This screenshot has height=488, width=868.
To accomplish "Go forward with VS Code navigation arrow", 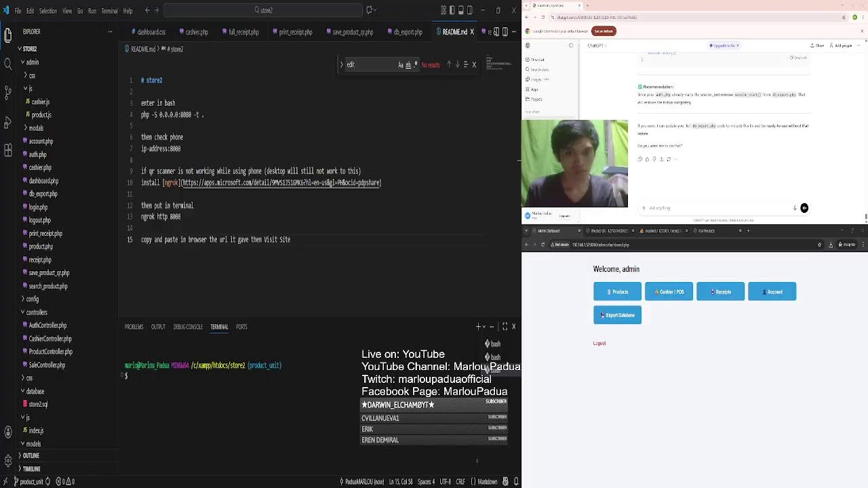I will click(x=157, y=10).
